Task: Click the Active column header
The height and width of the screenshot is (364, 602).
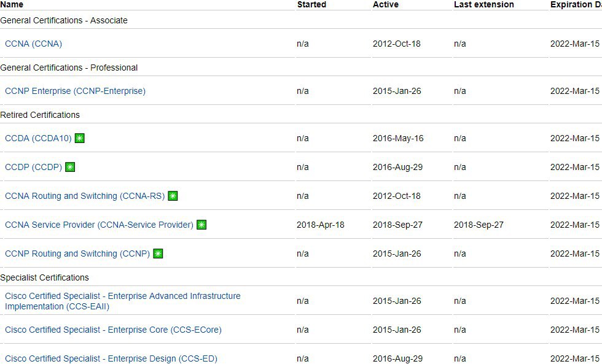Action: coord(385,4)
